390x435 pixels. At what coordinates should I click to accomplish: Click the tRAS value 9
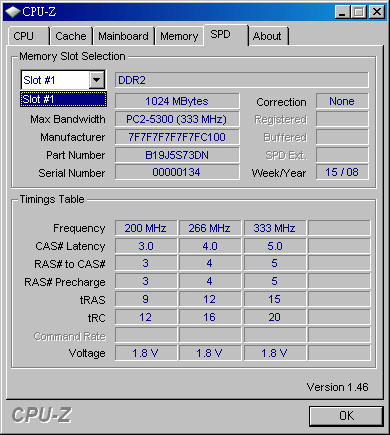(x=146, y=299)
